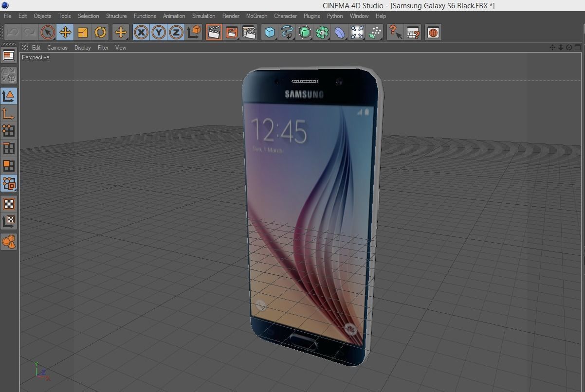Enable Texture Axis mode
This screenshot has height=392, width=585.
coord(9,221)
